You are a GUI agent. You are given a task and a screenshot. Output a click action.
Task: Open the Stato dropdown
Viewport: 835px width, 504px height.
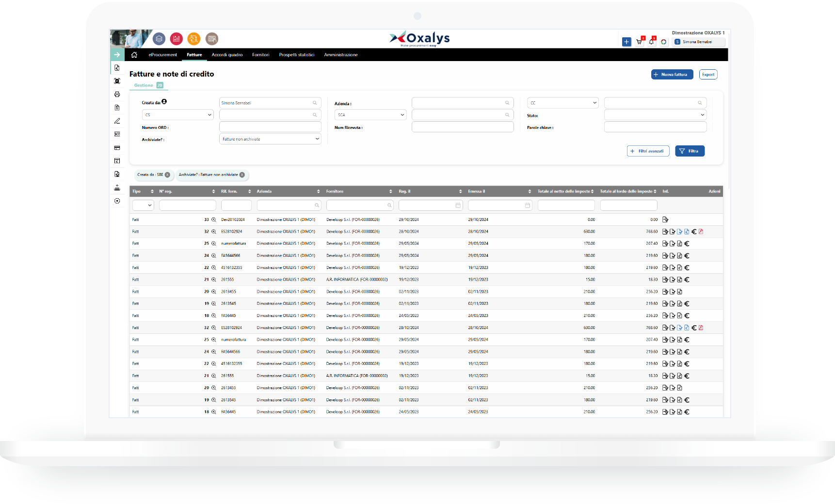pyautogui.click(x=656, y=115)
